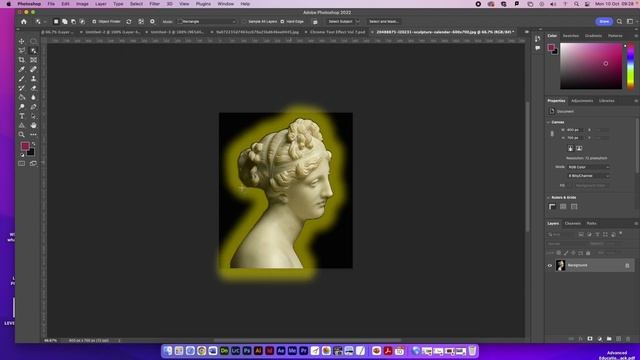Reset to default foreground and background colors
The image size is (640, 360).
tap(22, 155)
